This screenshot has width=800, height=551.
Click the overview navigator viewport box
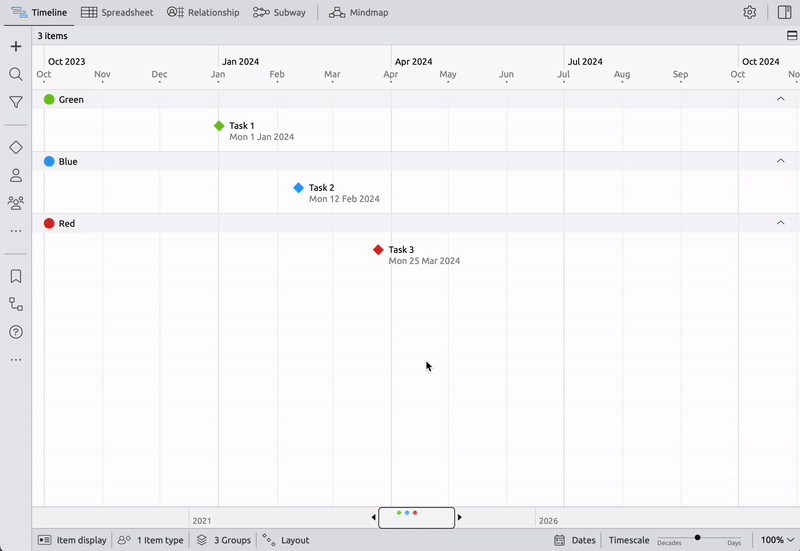pyautogui.click(x=416, y=518)
